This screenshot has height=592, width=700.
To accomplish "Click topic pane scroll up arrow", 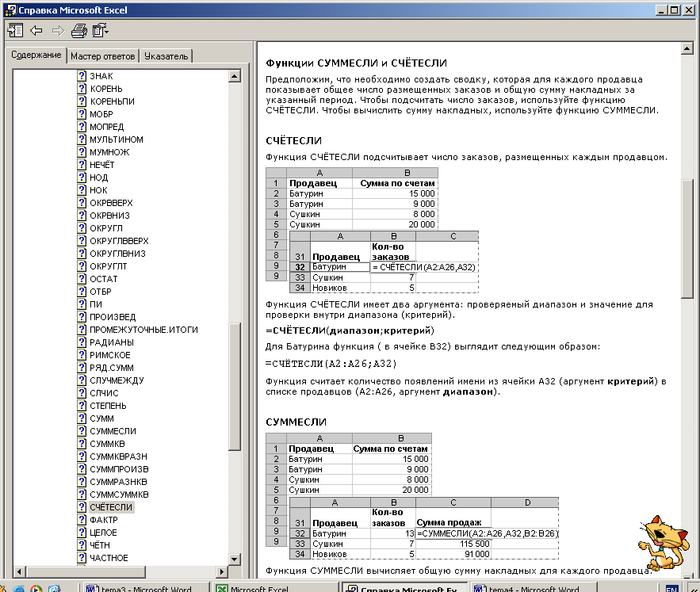I will (x=687, y=48).
